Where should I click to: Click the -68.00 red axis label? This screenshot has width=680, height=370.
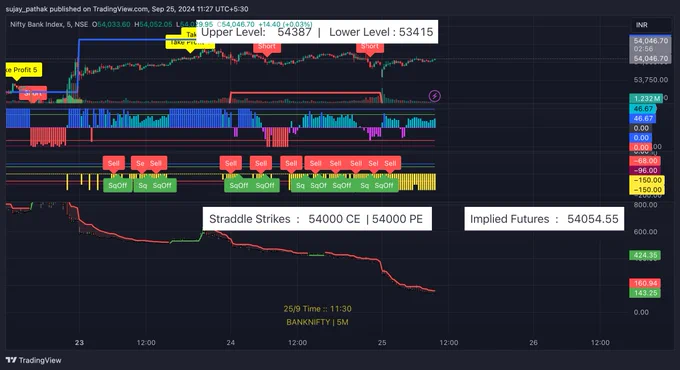click(645, 161)
